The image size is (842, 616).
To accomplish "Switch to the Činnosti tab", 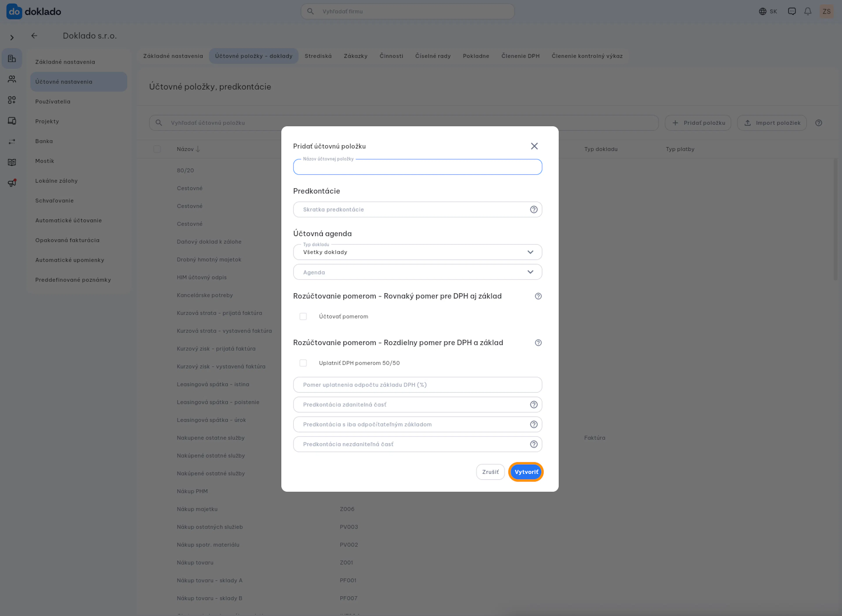I will [391, 56].
